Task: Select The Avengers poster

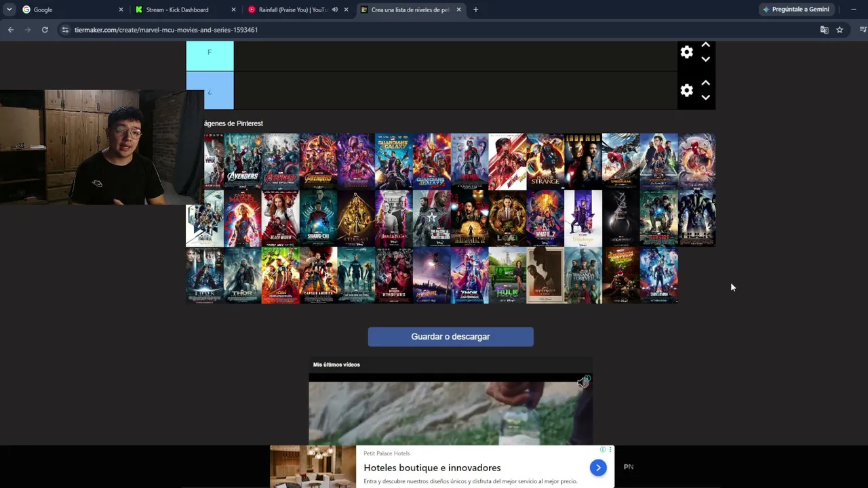Action: click(x=242, y=161)
